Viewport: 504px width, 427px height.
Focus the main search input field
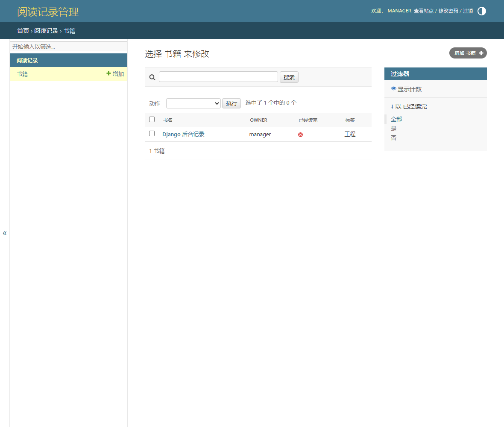pos(218,77)
